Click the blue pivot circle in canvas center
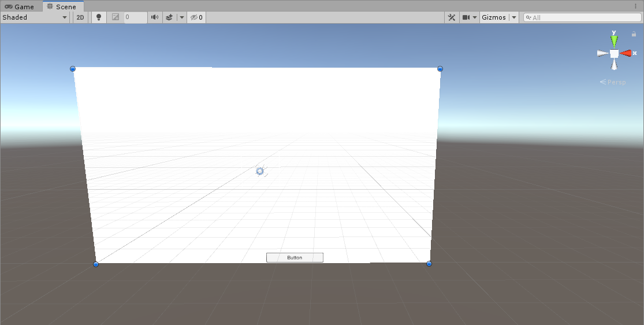 pos(259,171)
